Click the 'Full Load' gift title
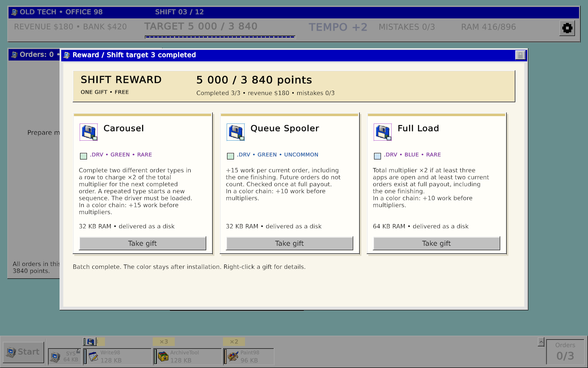588x368 pixels. [x=418, y=128]
